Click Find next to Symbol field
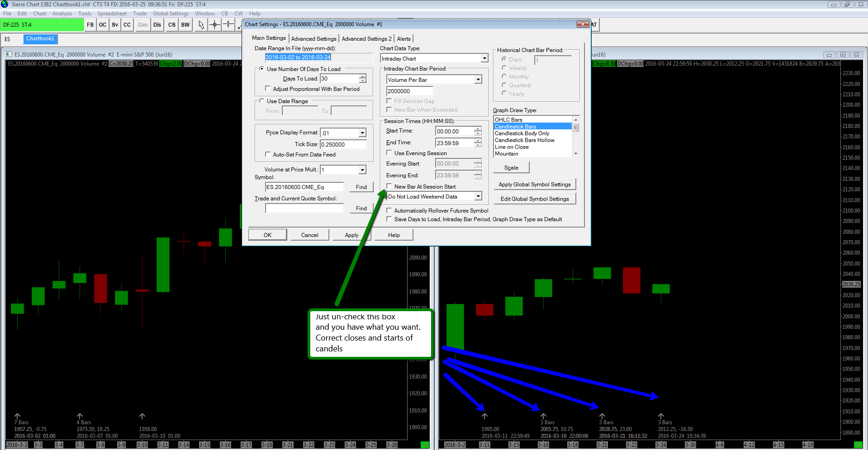This screenshot has height=450, width=868. [361, 187]
